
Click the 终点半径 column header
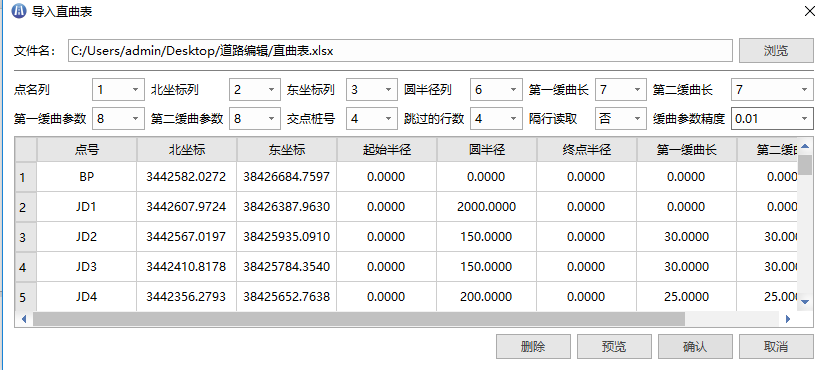[x=587, y=150]
